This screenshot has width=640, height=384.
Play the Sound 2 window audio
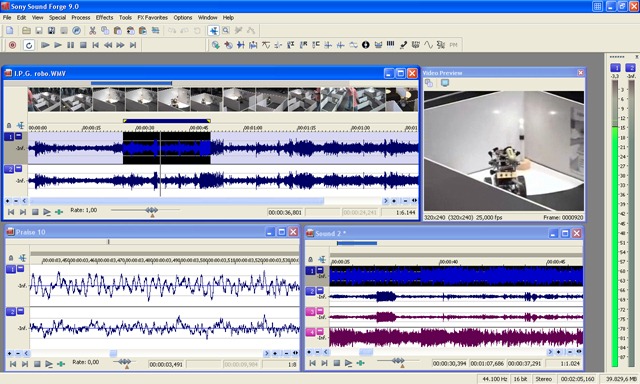pyautogui.click(x=348, y=363)
